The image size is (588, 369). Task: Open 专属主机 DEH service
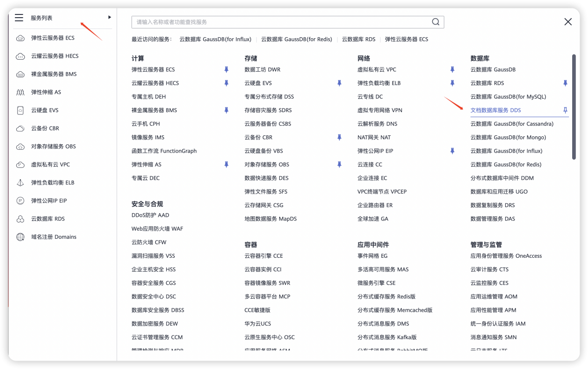point(149,97)
